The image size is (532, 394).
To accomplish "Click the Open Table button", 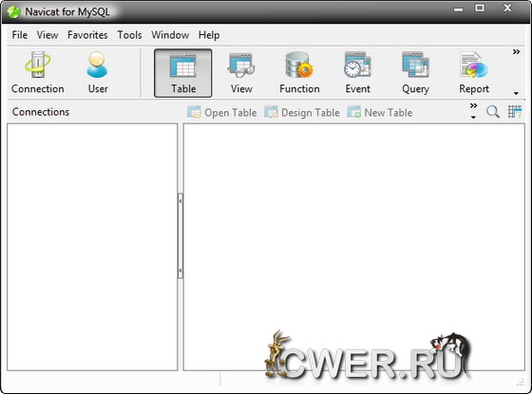I will coord(222,112).
